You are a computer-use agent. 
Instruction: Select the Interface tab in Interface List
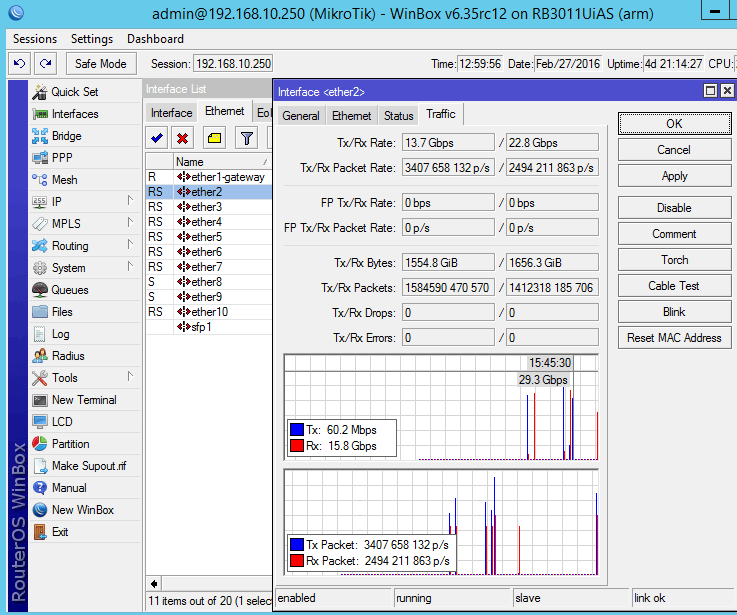pyautogui.click(x=172, y=113)
